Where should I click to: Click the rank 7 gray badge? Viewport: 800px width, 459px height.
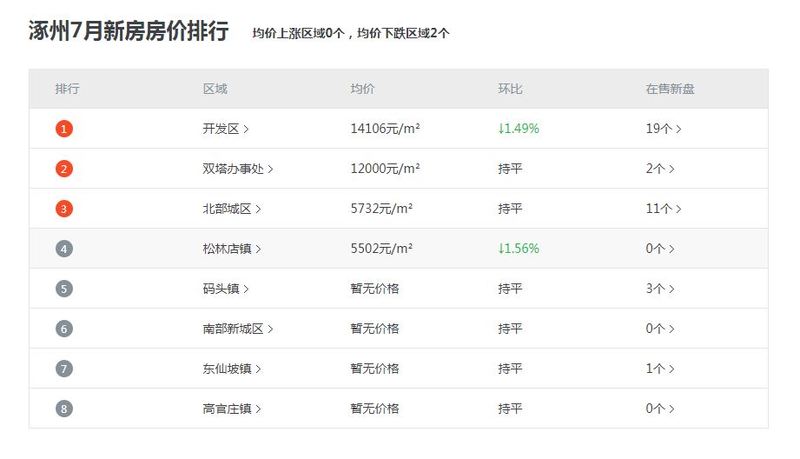click(x=64, y=368)
